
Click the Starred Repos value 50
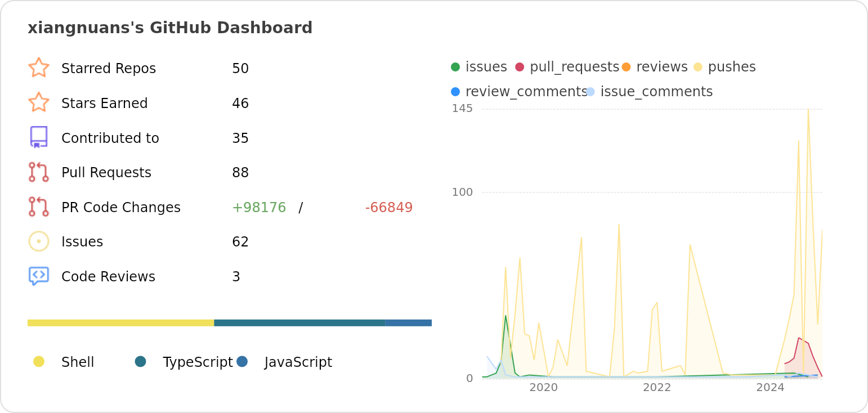point(240,69)
